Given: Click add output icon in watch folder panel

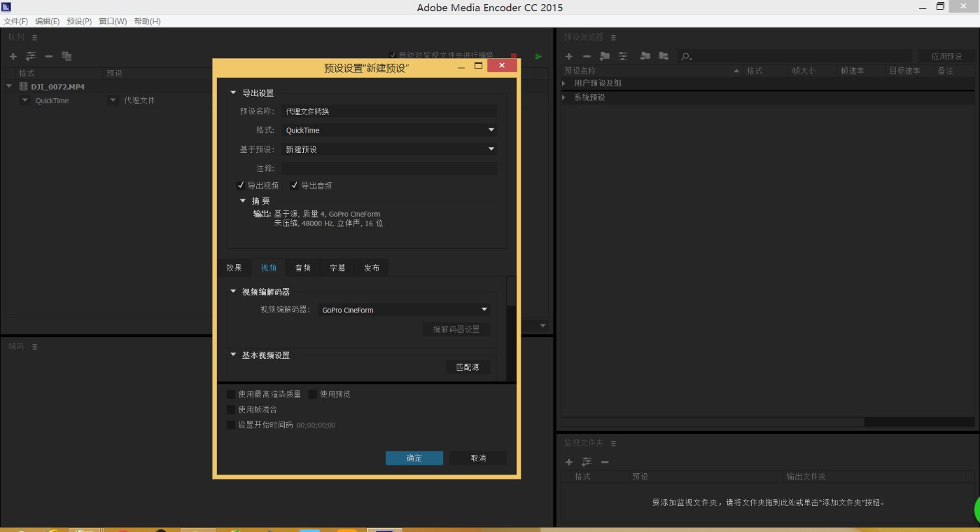Looking at the screenshot, I should (587, 462).
